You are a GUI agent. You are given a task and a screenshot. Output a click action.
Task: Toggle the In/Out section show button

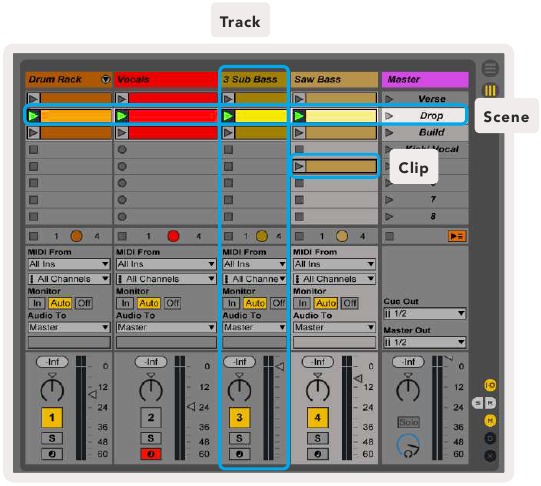pyautogui.click(x=490, y=385)
